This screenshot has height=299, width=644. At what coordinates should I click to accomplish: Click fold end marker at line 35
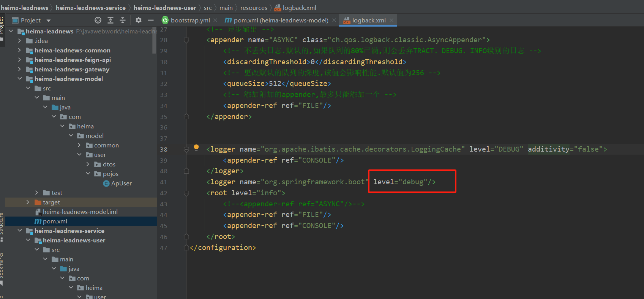pyautogui.click(x=186, y=117)
